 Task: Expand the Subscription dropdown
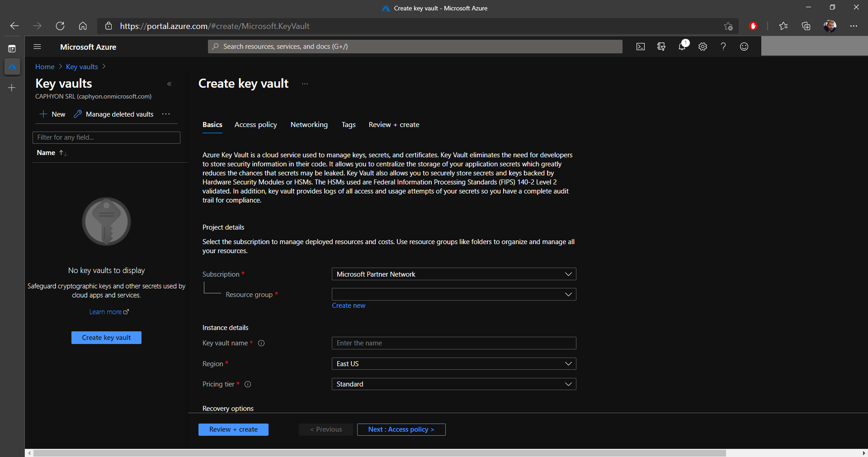(x=454, y=274)
